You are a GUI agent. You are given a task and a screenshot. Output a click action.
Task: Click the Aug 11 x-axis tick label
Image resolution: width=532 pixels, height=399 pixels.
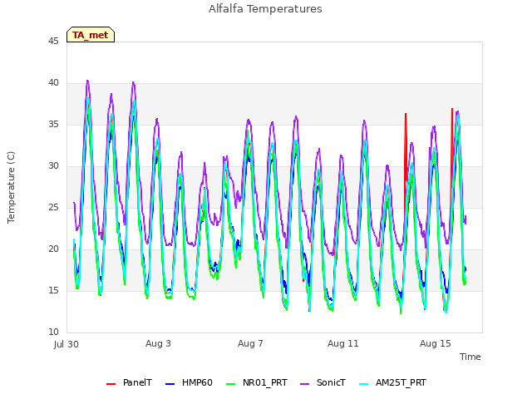click(x=343, y=343)
